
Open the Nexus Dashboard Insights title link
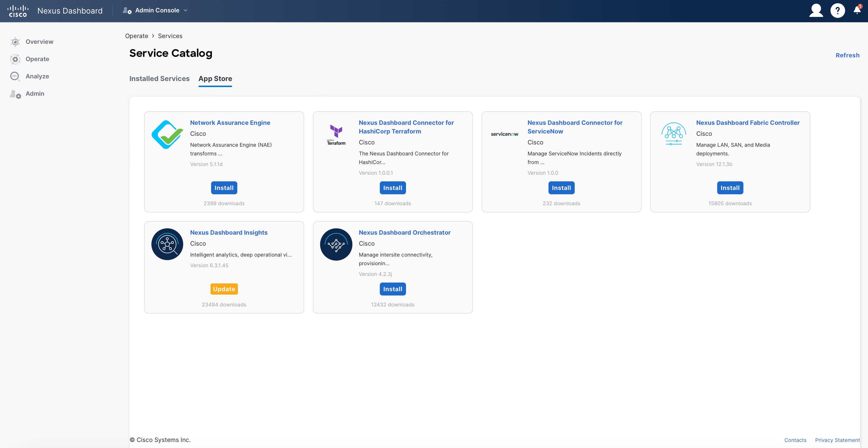tap(229, 233)
